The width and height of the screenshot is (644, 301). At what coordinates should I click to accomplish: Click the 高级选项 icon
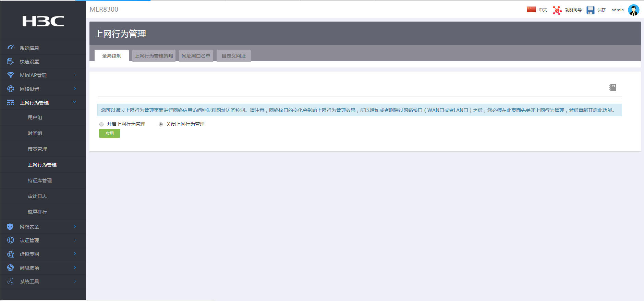(x=11, y=267)
